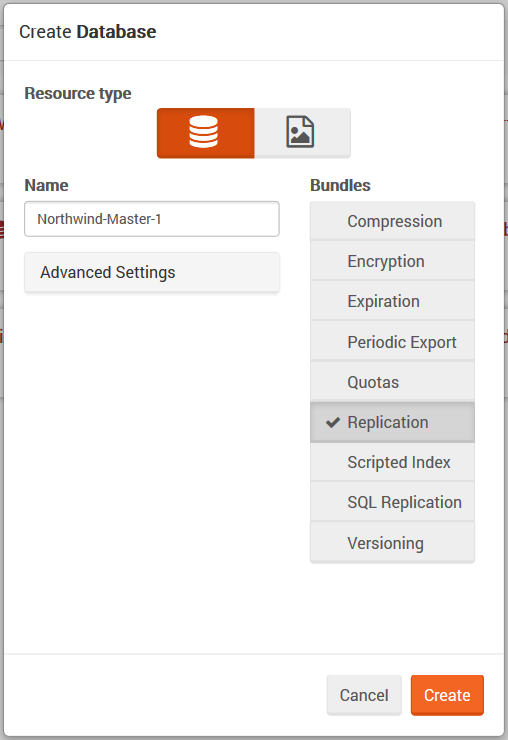Click the database Name input field

click(x=152, y=219)
